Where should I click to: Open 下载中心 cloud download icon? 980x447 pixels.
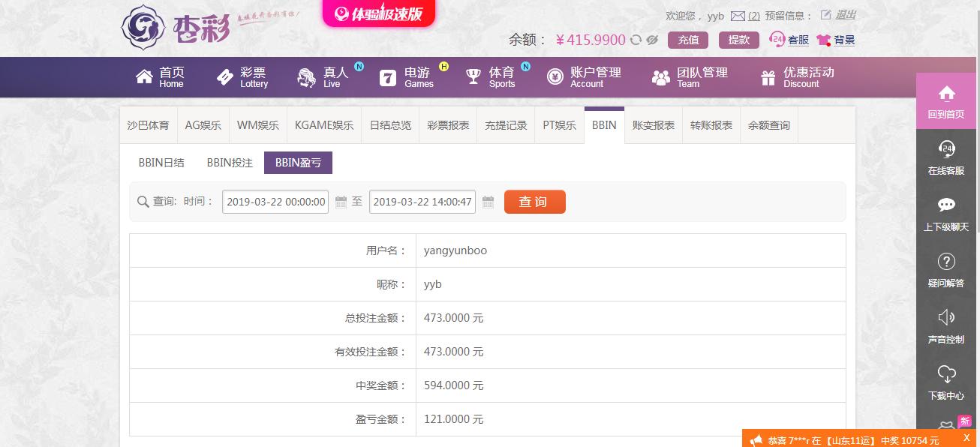point(947,373)
